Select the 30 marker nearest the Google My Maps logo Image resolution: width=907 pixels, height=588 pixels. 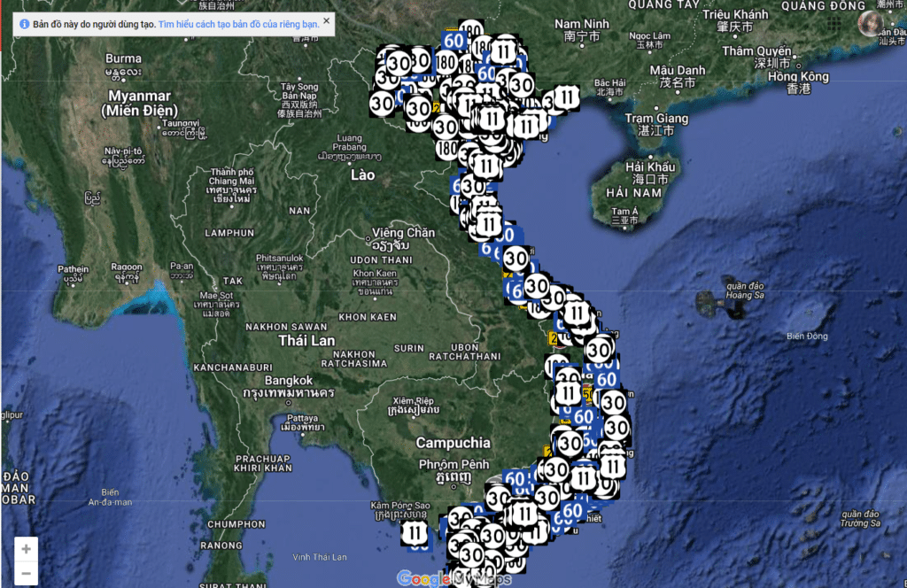pyautogui.click(x=471, y=555)
